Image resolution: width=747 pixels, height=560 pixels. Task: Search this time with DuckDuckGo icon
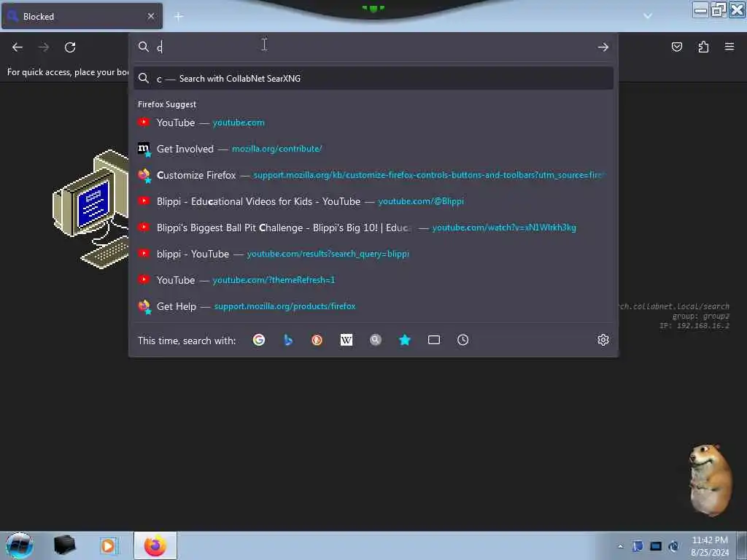317,340
